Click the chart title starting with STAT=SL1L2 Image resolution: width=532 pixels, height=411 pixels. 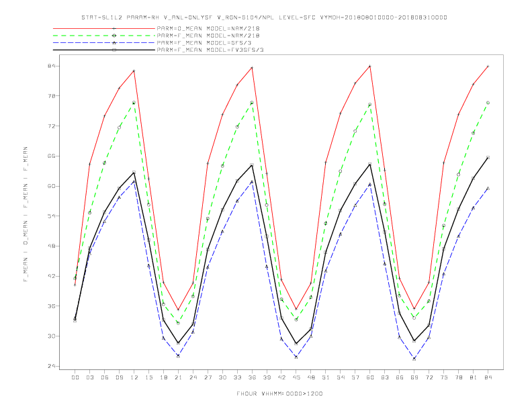pyautogui.click(x=264, y=17)
